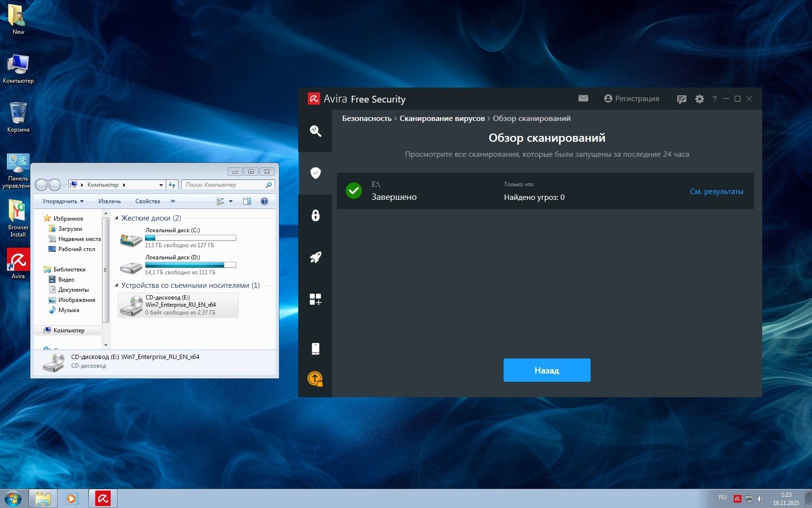The image size is (812, 508).
Task: Toggle the preview pane button in Explorer
Action: [x=246, y=201]
